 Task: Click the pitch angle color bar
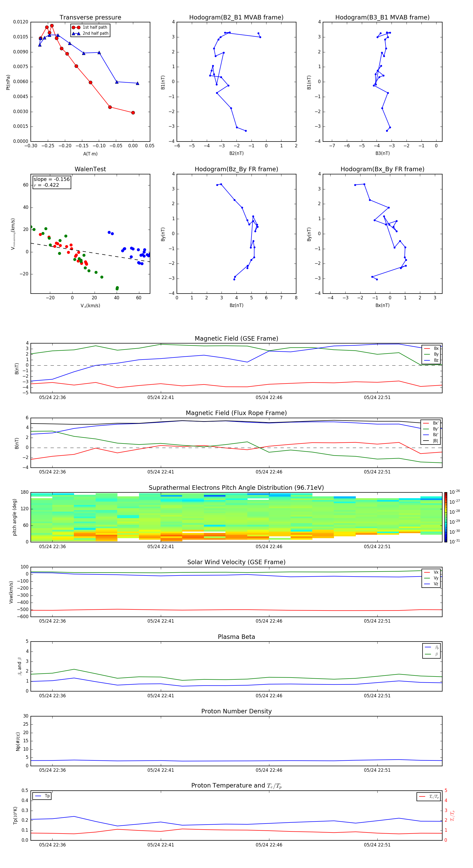(x=445, y=517)
